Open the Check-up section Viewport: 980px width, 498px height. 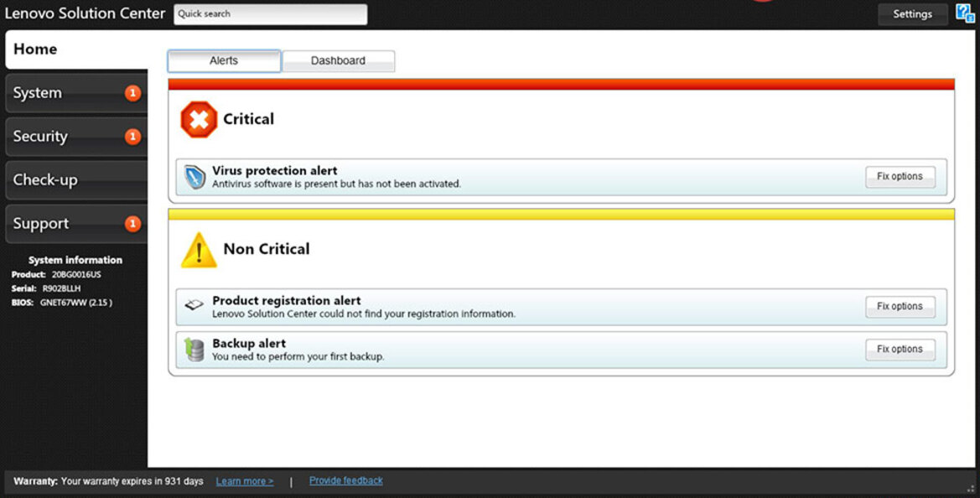pos(76,180)
